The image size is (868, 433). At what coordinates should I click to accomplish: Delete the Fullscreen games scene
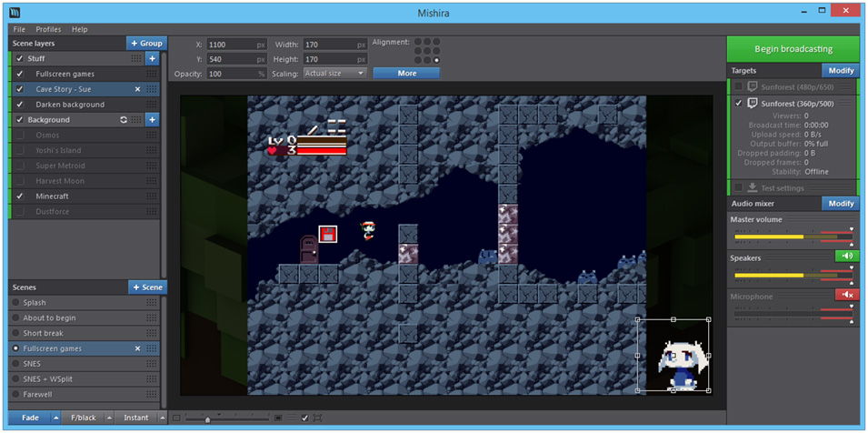point(138,348)
